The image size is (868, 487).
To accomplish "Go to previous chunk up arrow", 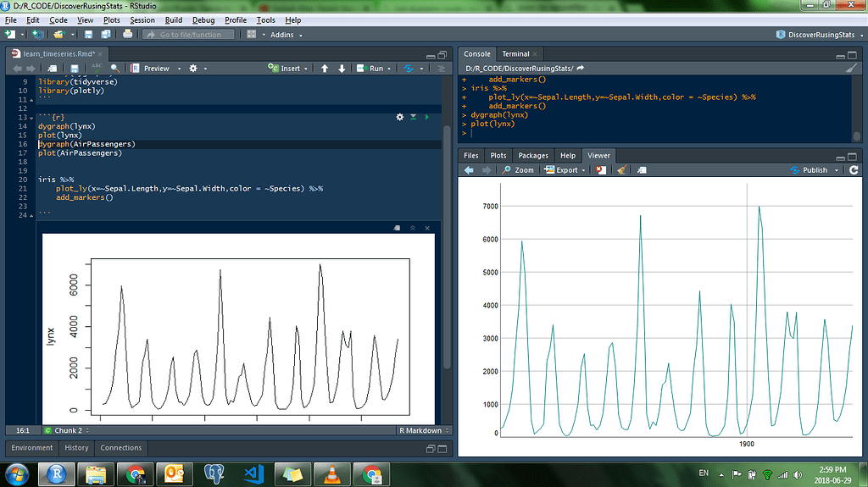I will pos(325,69).
